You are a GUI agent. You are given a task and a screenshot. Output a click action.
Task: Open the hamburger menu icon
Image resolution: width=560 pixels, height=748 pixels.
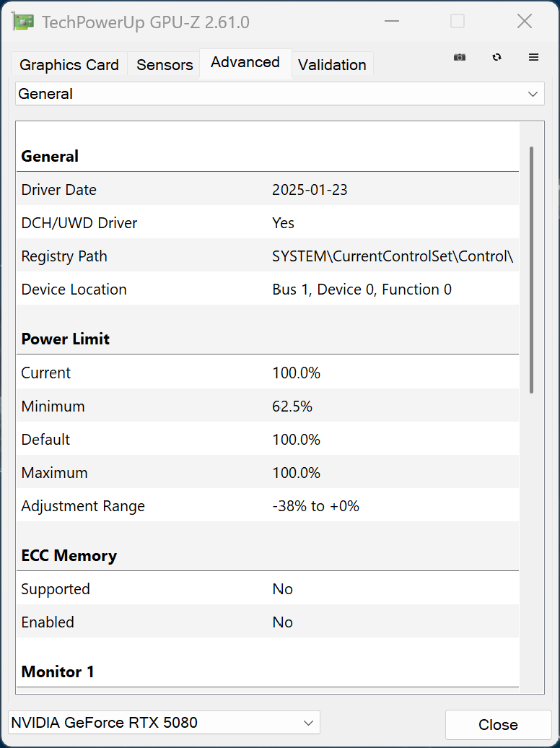click(x=534, y=57)
